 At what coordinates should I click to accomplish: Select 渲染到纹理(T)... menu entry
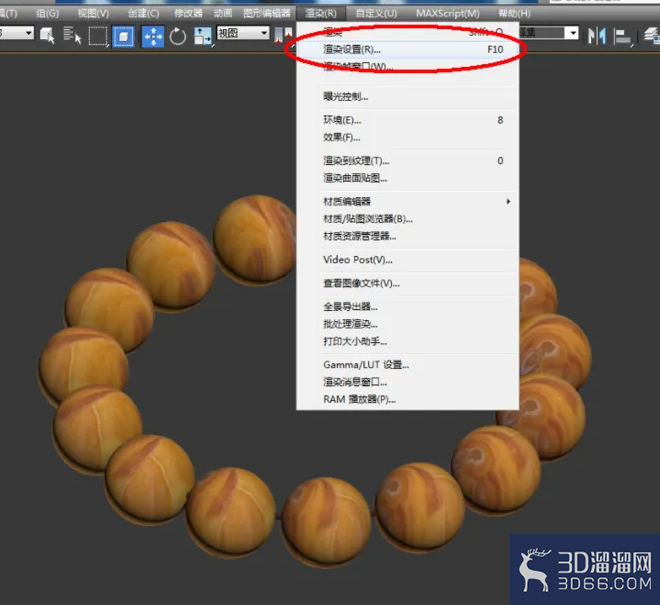[407, 161]
